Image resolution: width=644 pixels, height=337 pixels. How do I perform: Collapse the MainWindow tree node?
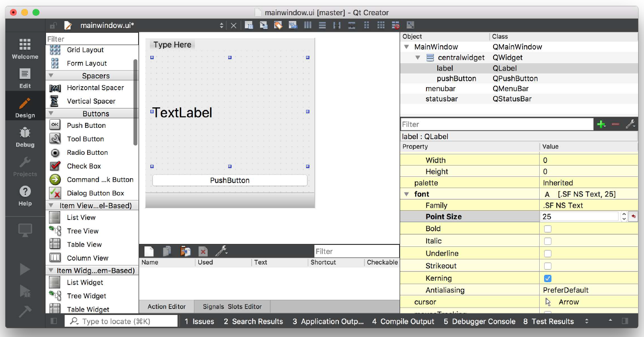click(406, 47)
